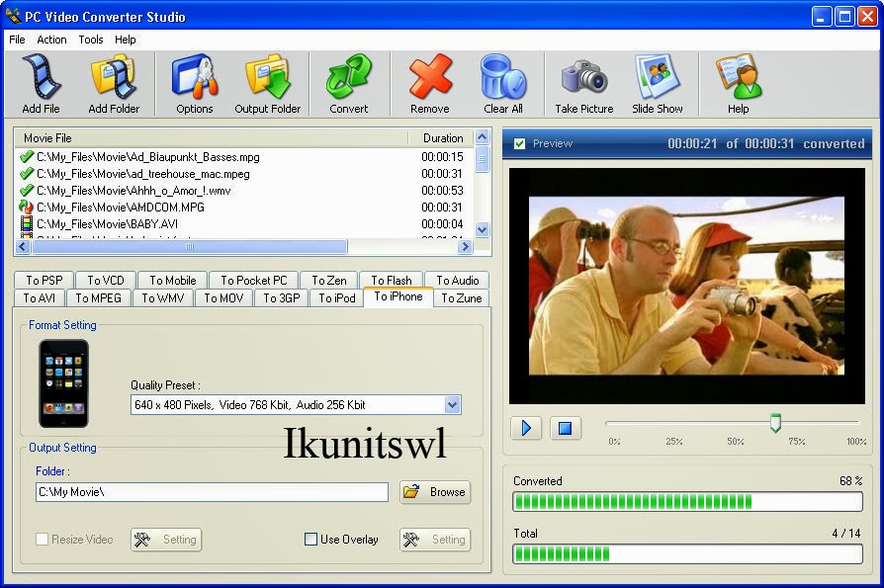Enable the Use Overlay checkbox

311,540
